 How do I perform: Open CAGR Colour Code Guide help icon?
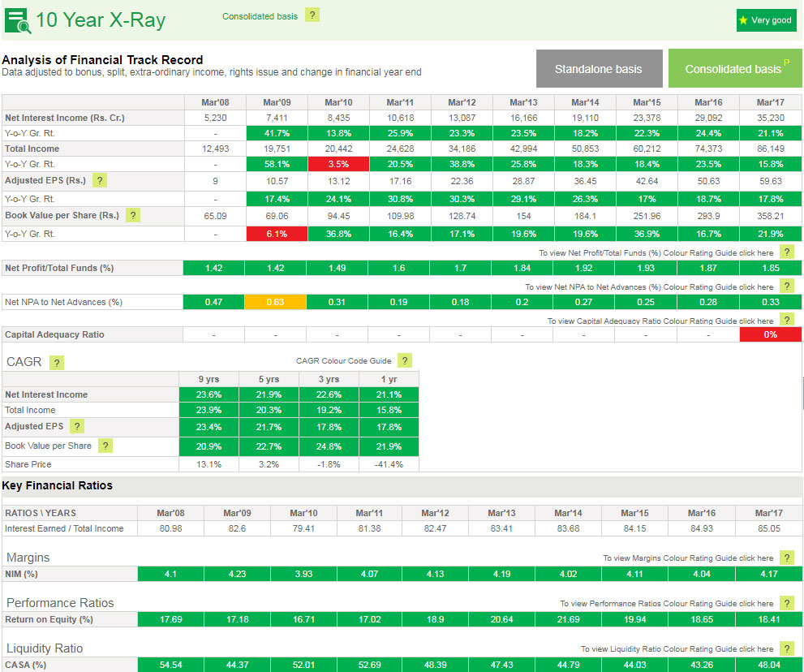[405, 360]
